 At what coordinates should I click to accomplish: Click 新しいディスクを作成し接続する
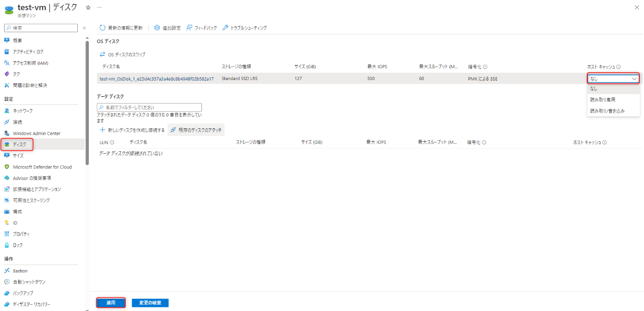[132, 130]
